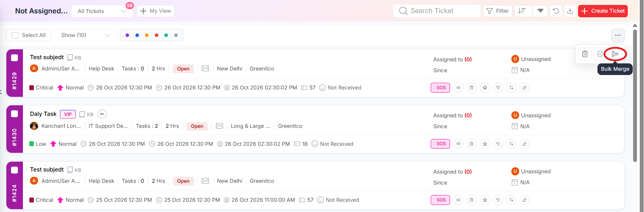
Task: Open the sort options dropdown arrow
Action: (x=540, y=11)
